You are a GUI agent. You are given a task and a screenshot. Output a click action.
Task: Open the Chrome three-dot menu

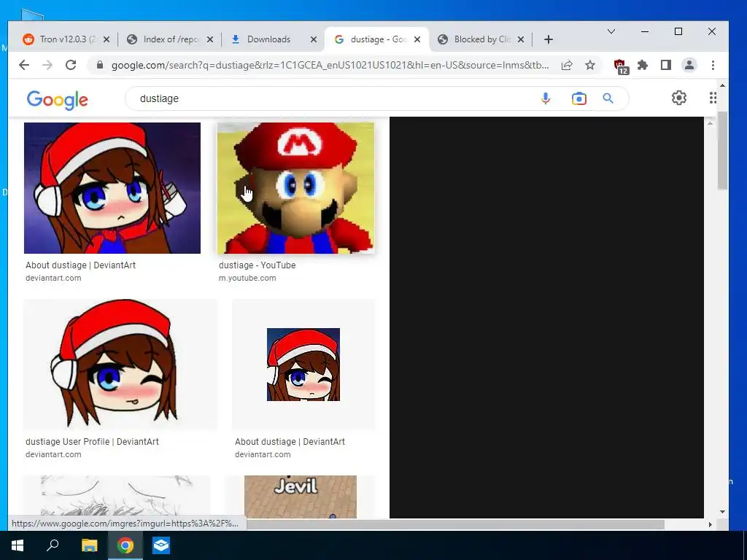pyautogui.click(x=713, y=65)
